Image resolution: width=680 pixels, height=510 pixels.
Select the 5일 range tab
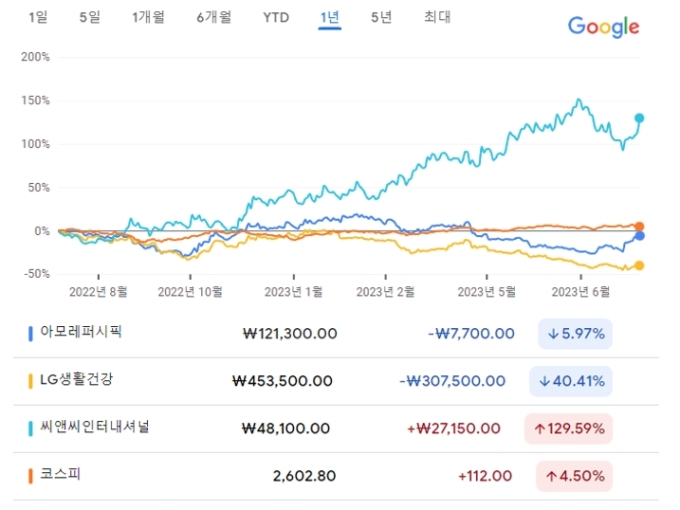(x=90, y=17)
